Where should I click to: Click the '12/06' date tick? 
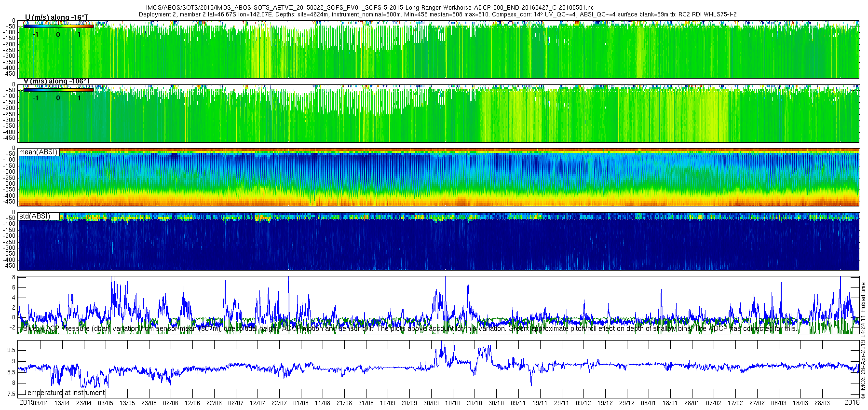pos(192,403)
